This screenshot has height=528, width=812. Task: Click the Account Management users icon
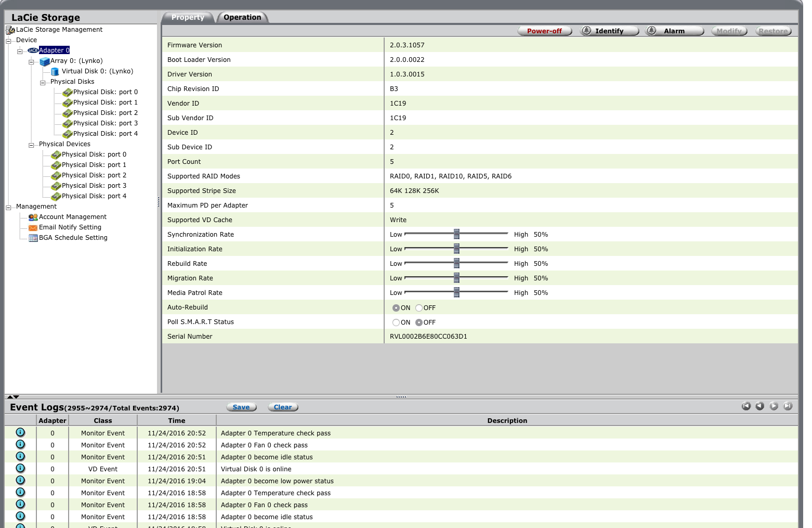33,217
